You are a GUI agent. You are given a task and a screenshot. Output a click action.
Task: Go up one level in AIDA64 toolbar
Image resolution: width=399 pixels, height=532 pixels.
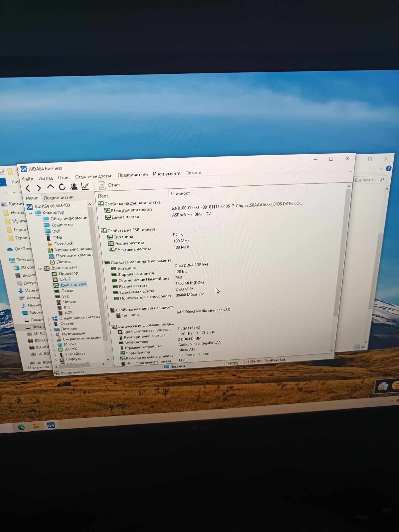tap(51, 187)
